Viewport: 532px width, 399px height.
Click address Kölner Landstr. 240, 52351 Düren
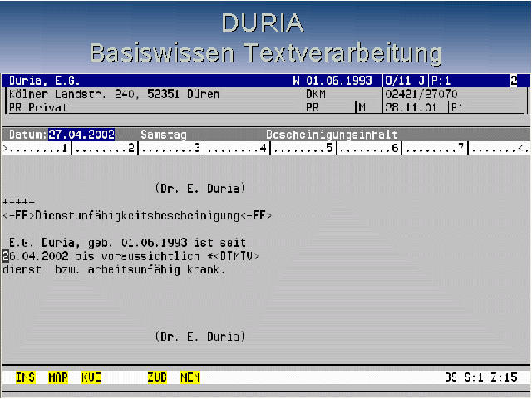pyautogui.click(x=115, y=94)
